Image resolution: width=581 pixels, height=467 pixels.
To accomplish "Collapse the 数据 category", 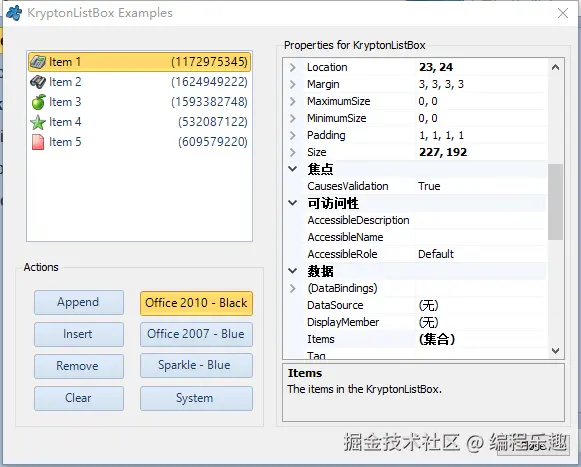I will pyautogui.click(x=293, y=271).
